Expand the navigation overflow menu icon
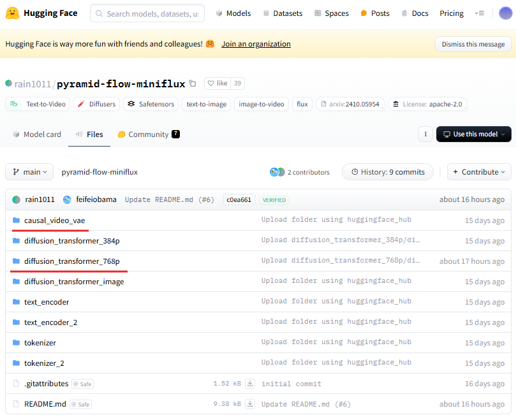 coord(480,13)
